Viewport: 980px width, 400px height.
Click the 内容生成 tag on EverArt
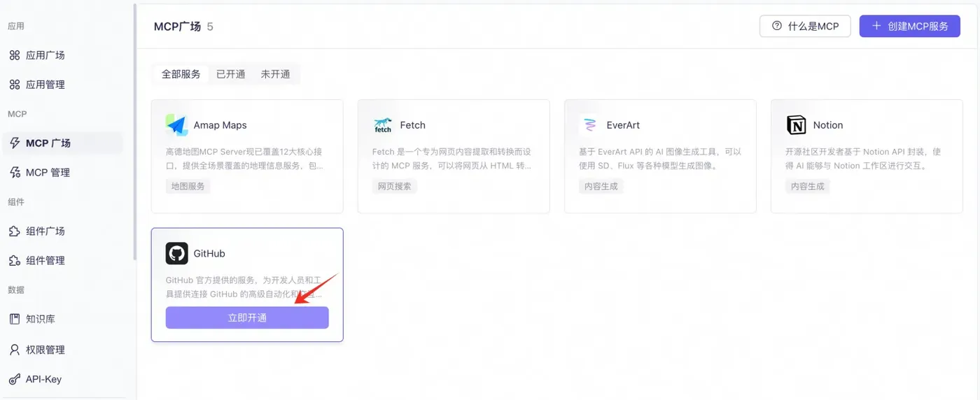[602, 187]
